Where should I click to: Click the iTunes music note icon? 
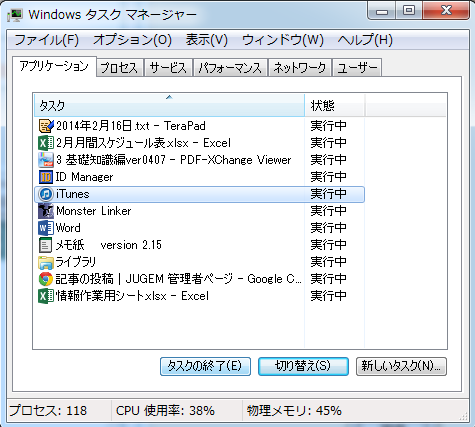[x=46, y=194]
